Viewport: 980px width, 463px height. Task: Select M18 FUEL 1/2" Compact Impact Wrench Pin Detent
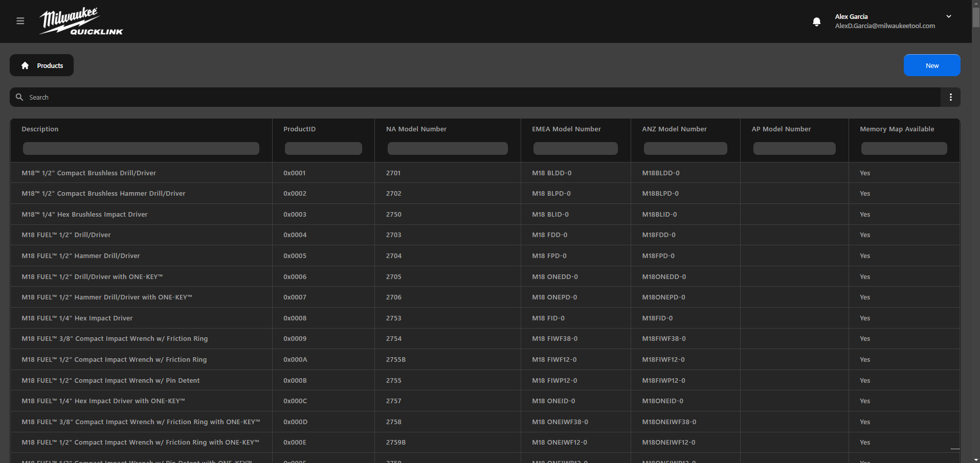click(x=110, y=380)
